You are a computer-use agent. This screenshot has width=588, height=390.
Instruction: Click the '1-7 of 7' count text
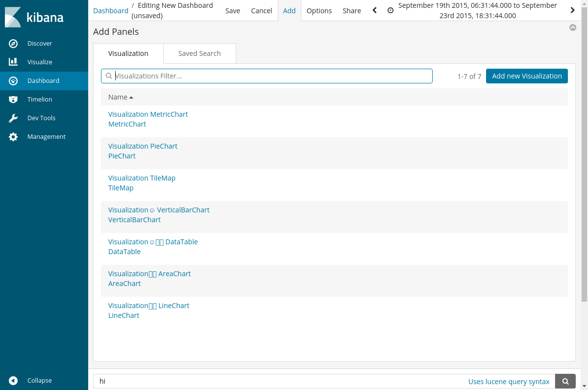tap(469, 77)
